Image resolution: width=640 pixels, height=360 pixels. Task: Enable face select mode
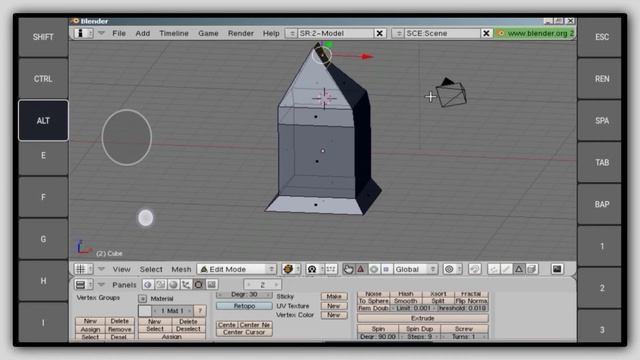[519, 269]
